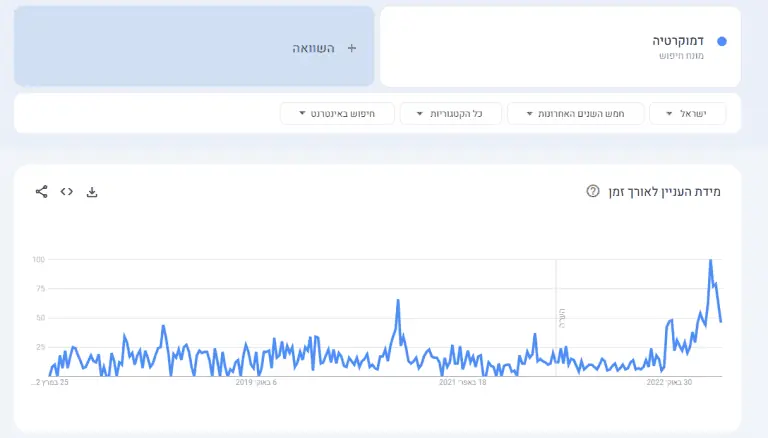Open the חמש השנים האחרונות time range dropdown
The height and width of the screenshot is (438, 768).
coord(576,114)
